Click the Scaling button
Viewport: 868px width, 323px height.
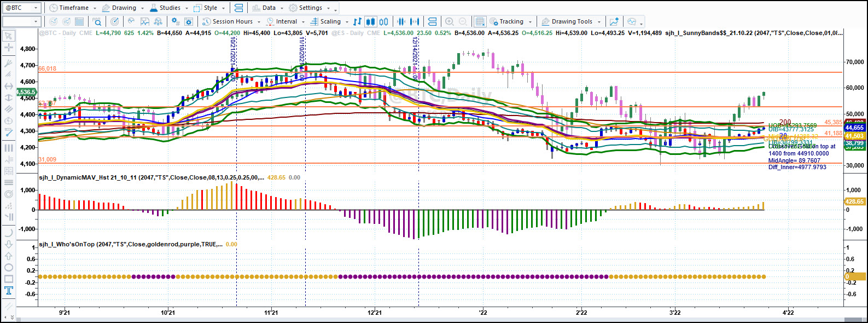(x=326, y=22)
